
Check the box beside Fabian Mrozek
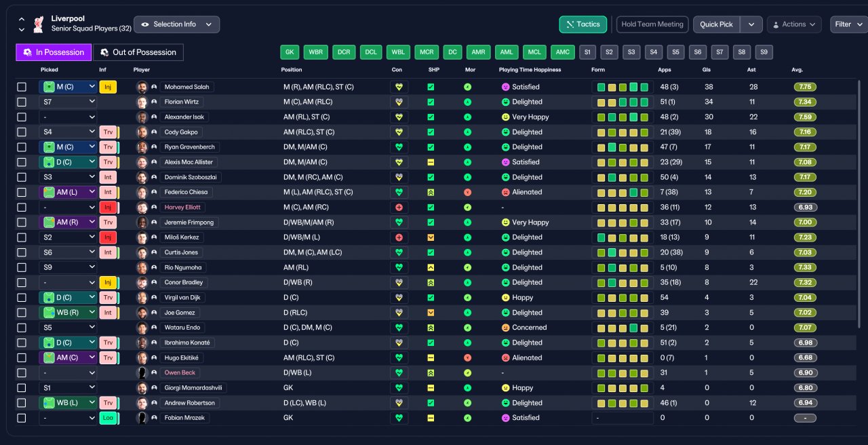point(22,418)
